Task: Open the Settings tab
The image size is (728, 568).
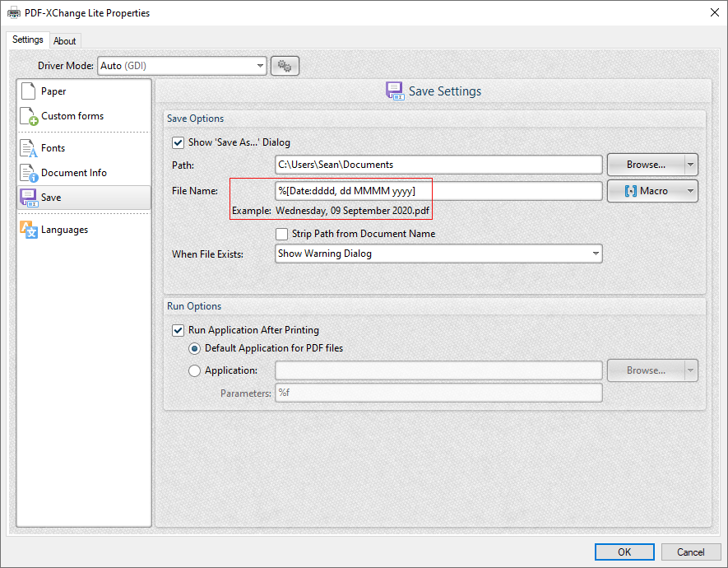Action: pyautogui.click(x=27, y=39)
